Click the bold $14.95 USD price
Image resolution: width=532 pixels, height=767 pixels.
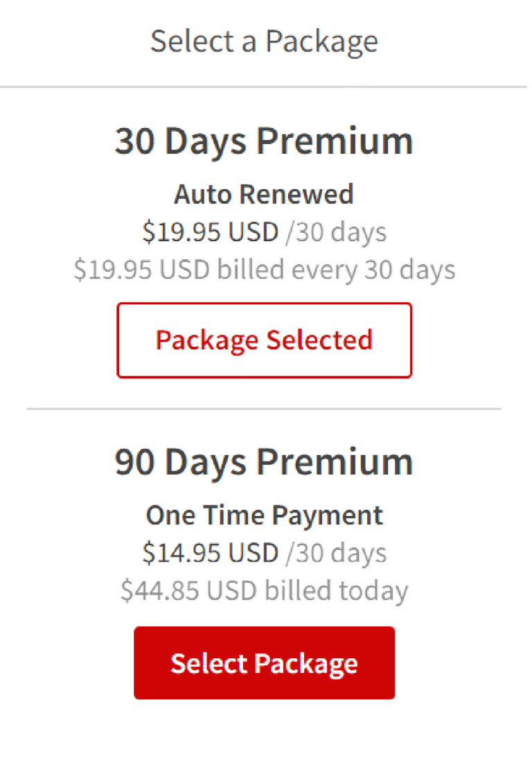point(210,553)
